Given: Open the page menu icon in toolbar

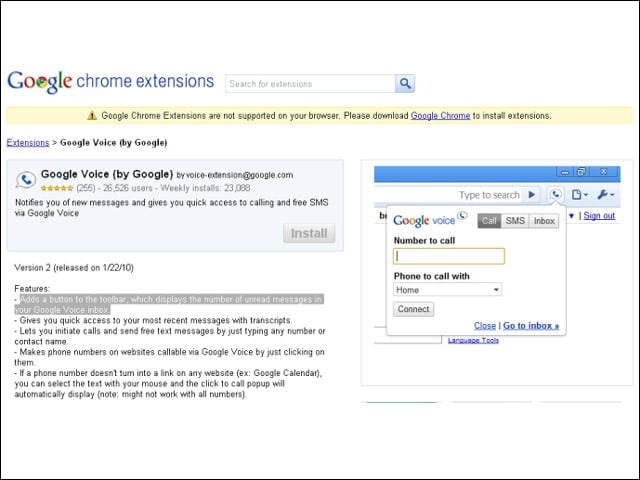Looking at the screenshot, I should click(579, 195).
